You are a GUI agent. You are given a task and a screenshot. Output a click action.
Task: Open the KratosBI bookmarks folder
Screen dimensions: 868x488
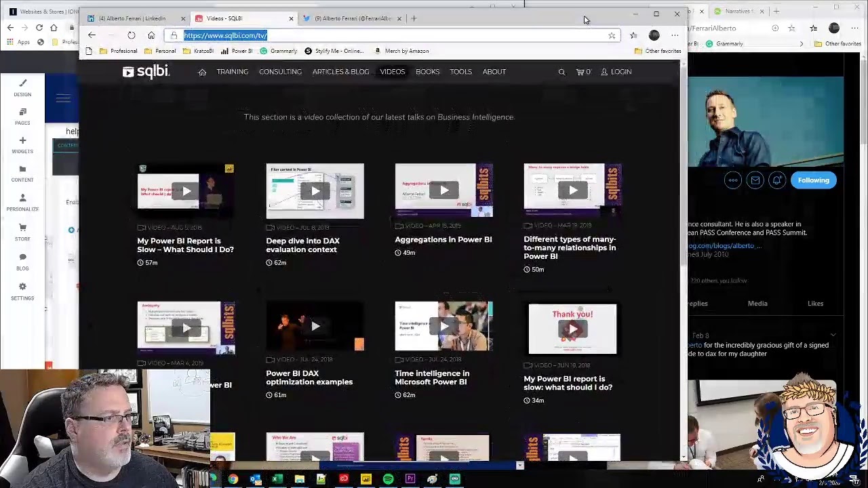(198, 51)
